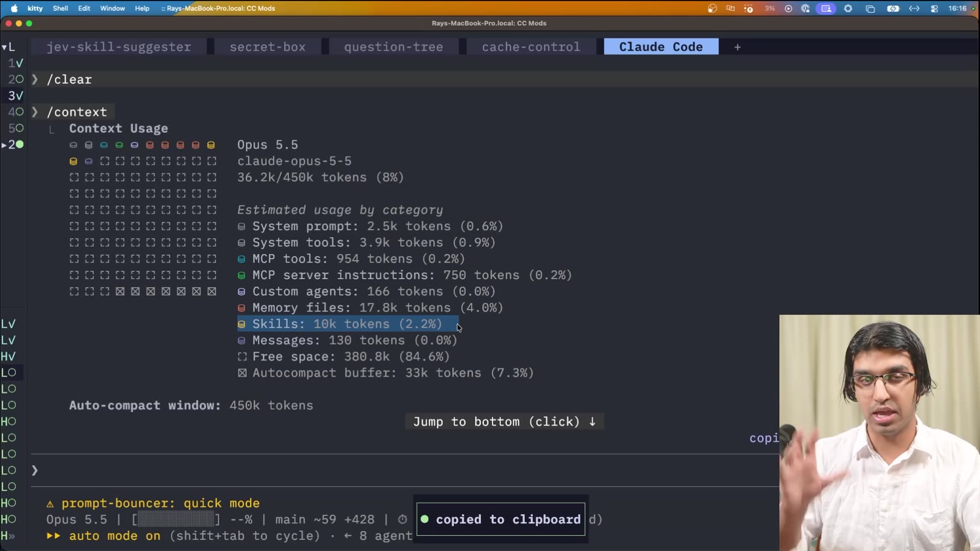Click 'Autocompact buffer: 33k tokens' line
The height and width of the screenshot is (551, 980).
tap(385, 372)
